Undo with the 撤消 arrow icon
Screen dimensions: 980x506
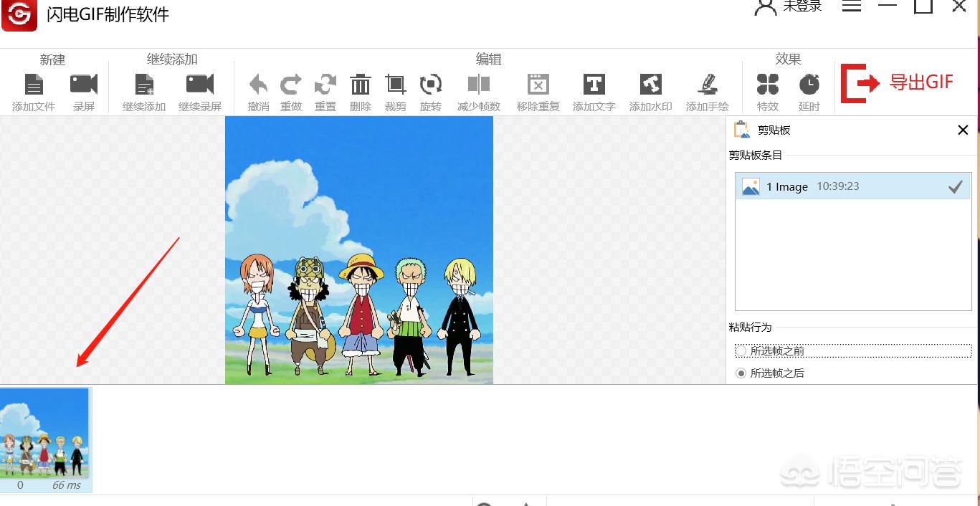click(x=258, y=85)
